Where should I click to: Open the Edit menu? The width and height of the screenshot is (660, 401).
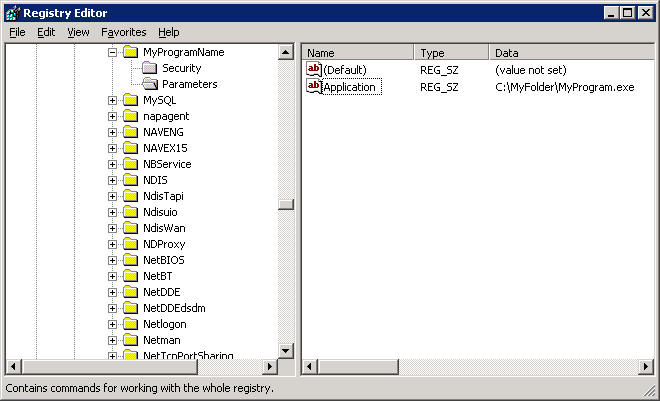[x=46, y=32]
